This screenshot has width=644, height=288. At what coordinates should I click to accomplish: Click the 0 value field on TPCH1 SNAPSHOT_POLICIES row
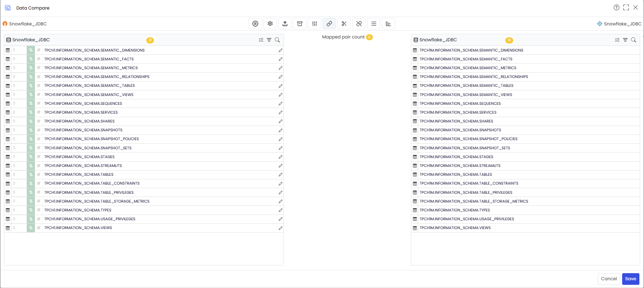pos(19,139)
